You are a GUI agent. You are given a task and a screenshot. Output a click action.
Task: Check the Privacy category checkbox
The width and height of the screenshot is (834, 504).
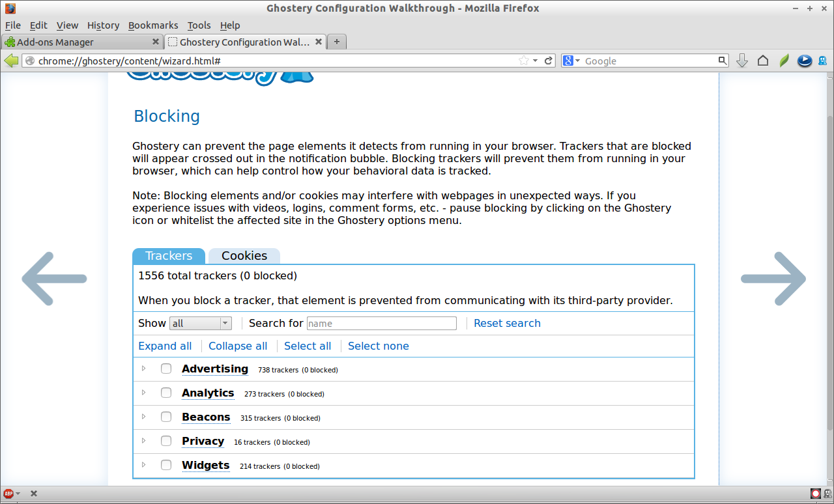point(166,441)
